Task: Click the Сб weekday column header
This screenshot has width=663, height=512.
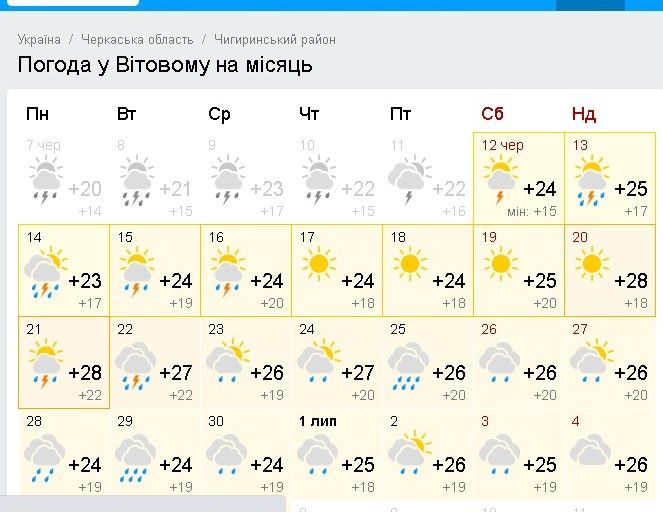Action: coord(491,114)
